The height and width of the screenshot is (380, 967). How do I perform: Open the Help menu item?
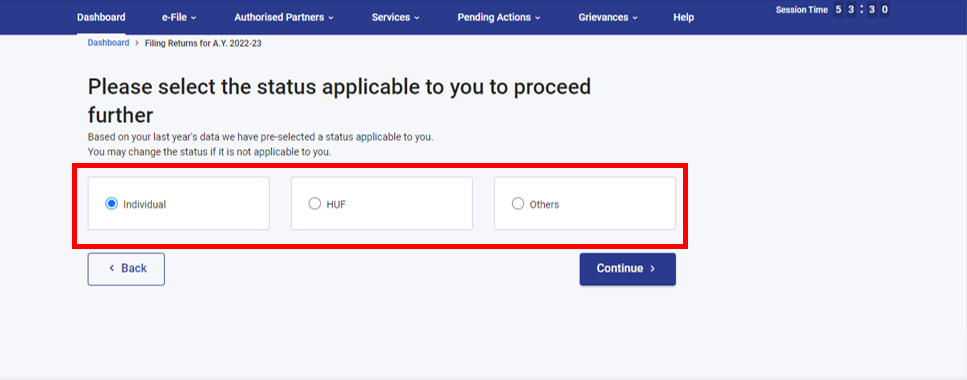pos(683,17)
